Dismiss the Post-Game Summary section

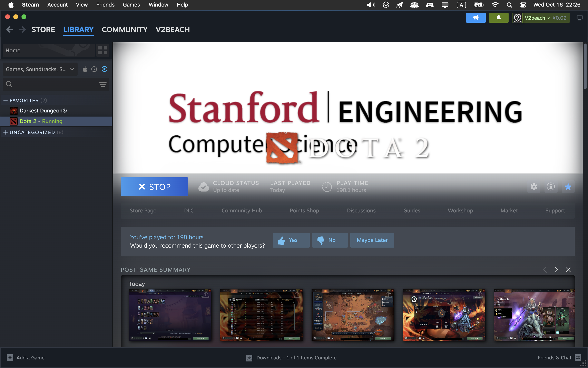coord(568,270)
